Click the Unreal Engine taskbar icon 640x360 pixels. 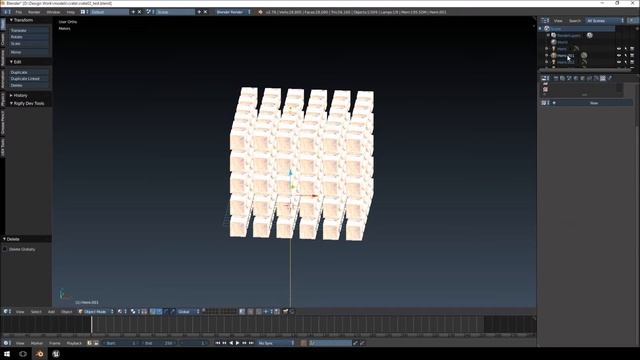56,354
